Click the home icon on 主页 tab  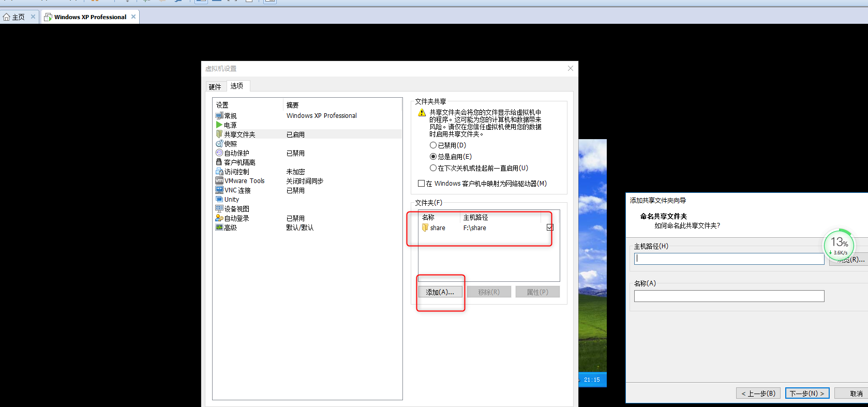(x=7, y=17)
